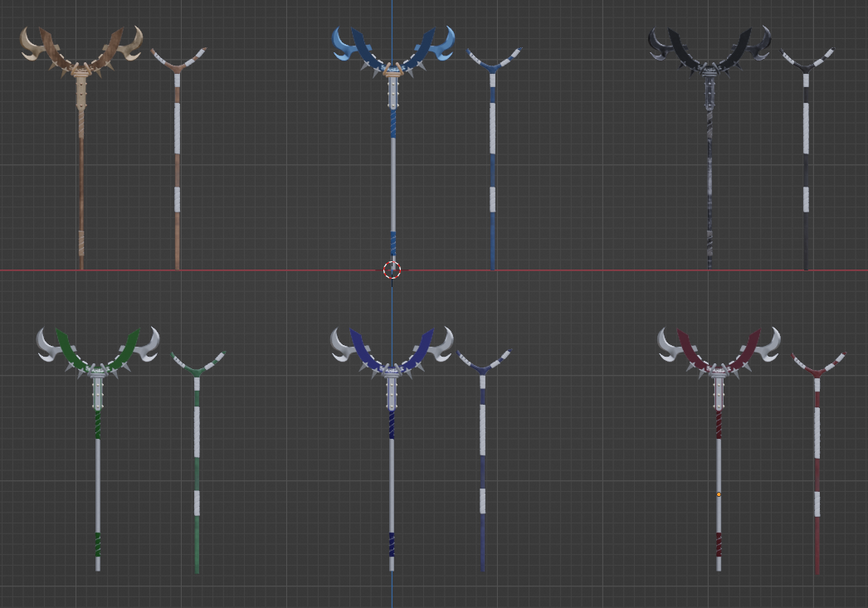Click left tan horn of brown staff
The image size is (868, 608).
[x=32, y=45]
